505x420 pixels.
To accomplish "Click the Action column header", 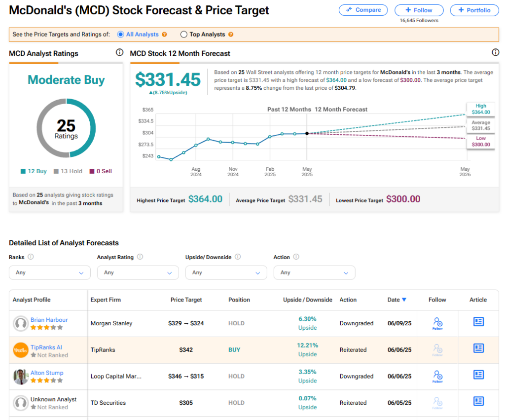I will coord(348,300).
